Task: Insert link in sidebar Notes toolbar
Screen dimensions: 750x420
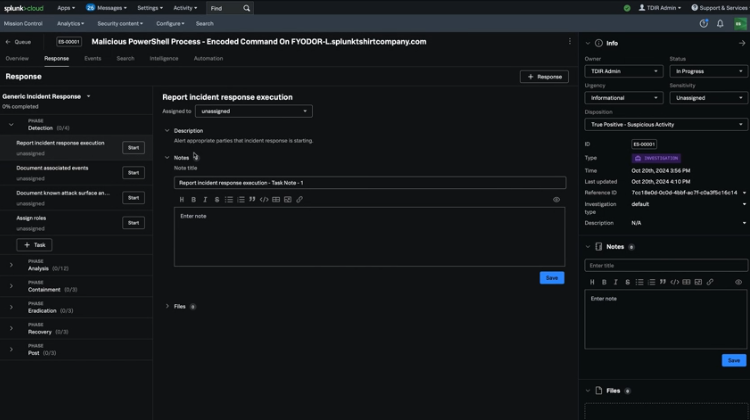Action: click(710, 282)
